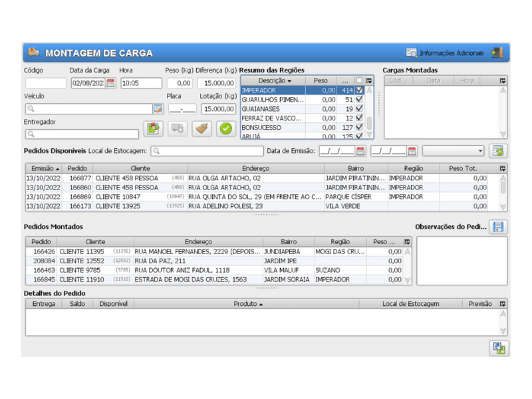Toggle the select-all regions header checkbox

(360, 80)
